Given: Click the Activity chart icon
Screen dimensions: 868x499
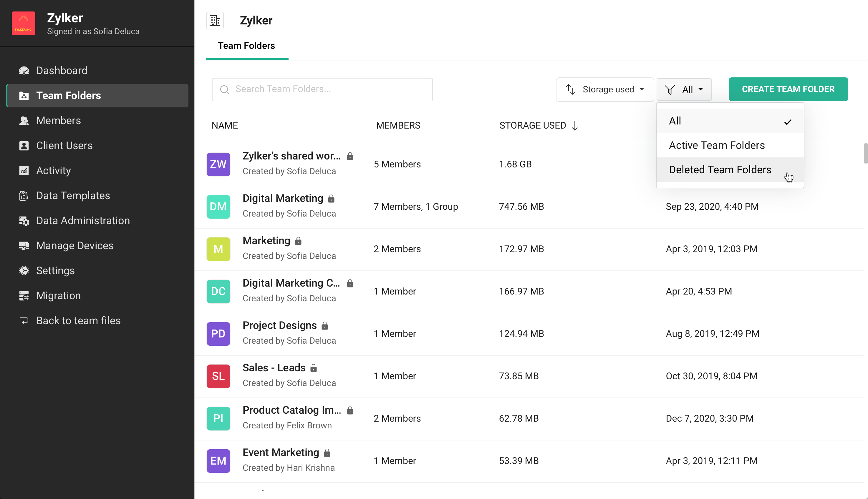Looking at the screenshot, I should [24, 171].
